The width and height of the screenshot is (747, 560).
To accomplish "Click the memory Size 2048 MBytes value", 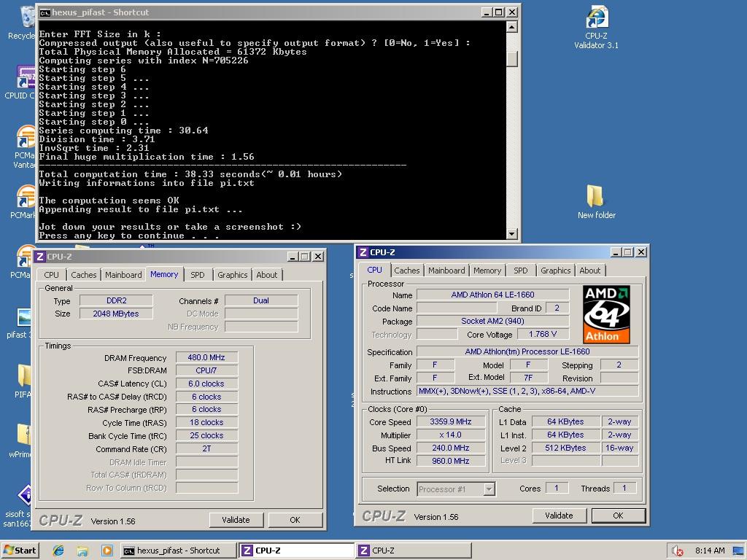I will pyautogui.click(x=116, y=314).
